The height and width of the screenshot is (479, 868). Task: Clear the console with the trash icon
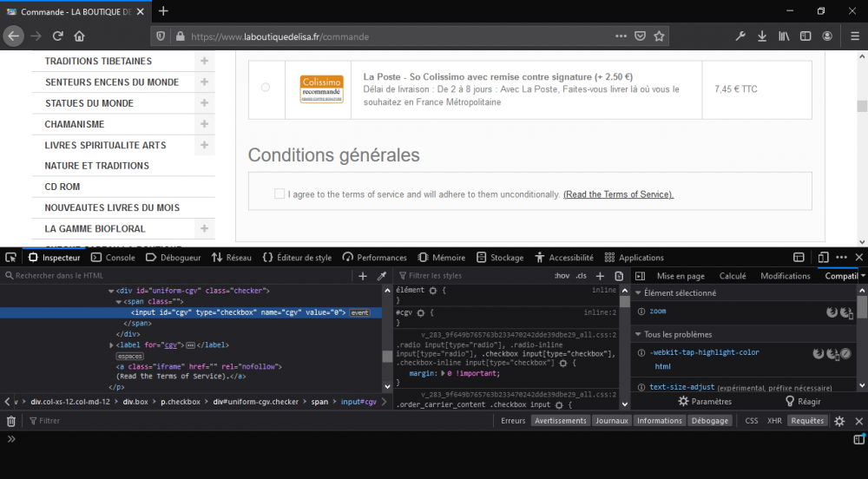coord(11,421)
